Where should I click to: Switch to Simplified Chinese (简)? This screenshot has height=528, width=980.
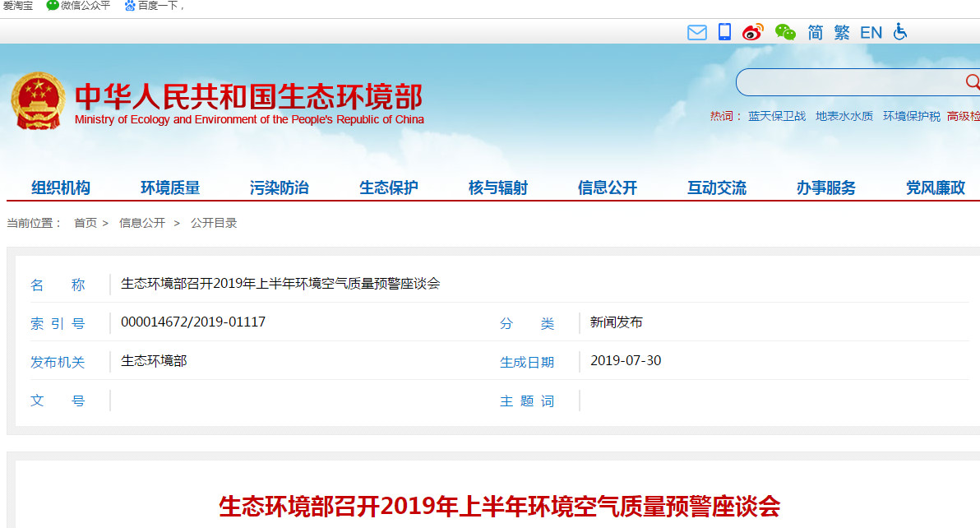(x=815, y=32)
